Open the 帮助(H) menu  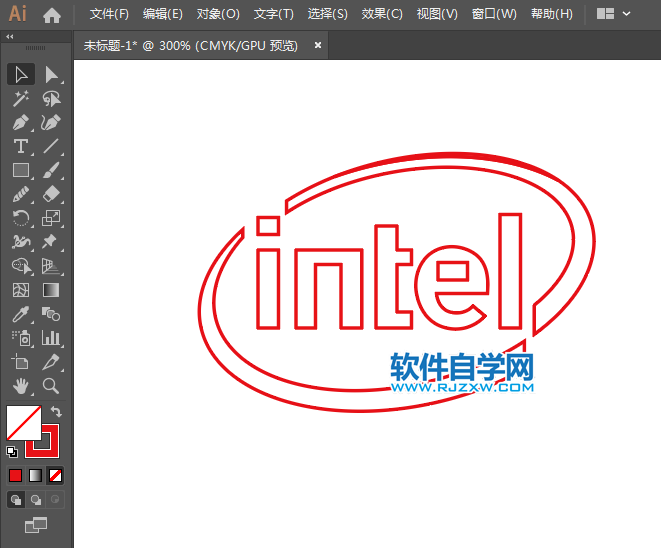[551, 14]
